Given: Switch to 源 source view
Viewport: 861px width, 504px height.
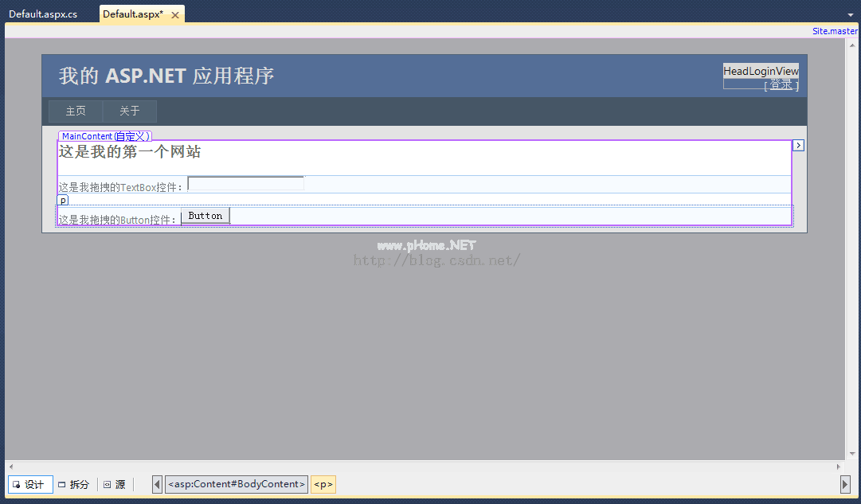Looking at the screenshot, I should [115, 484].
